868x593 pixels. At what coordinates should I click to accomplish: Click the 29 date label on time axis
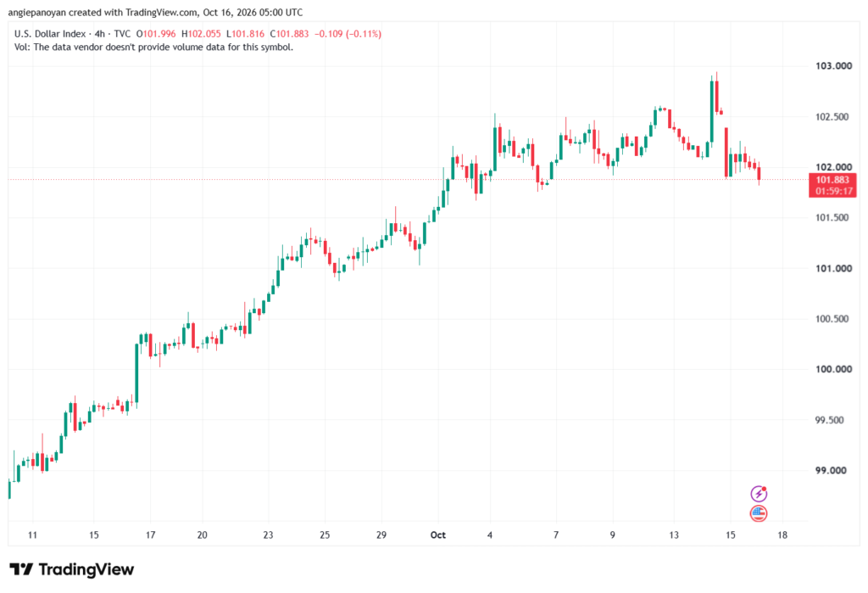(x=381, y=534)
